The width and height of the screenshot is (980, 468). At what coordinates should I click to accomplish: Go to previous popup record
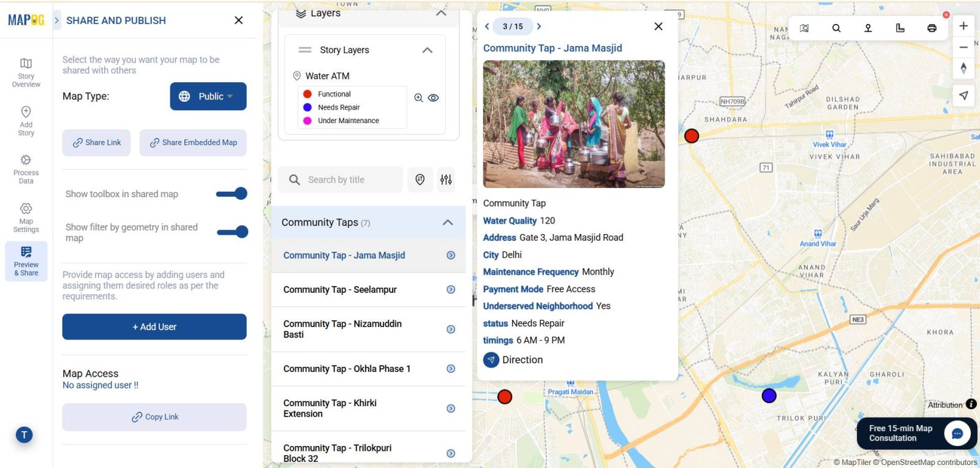click(x=487, y=26)
